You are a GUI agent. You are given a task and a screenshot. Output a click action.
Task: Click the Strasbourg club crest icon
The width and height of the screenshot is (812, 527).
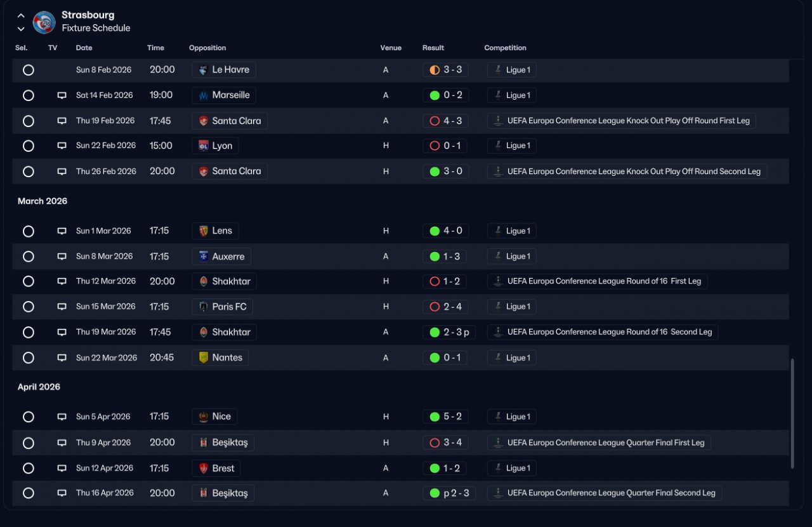click(x=44, y=22)
